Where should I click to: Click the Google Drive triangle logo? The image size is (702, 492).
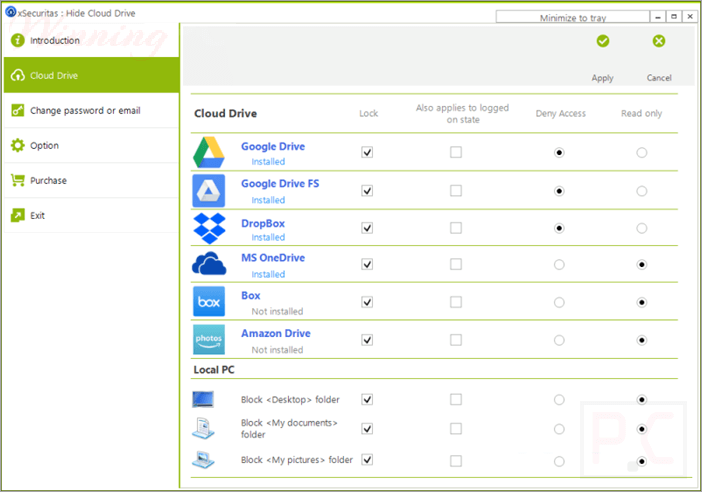pos(209,152)
